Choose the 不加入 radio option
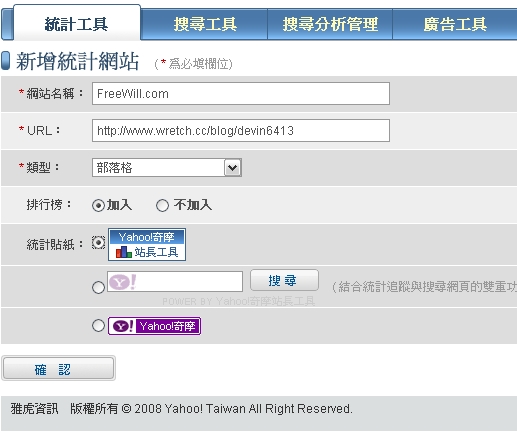This screenshot has height=432, width=517. coord(162,205)
